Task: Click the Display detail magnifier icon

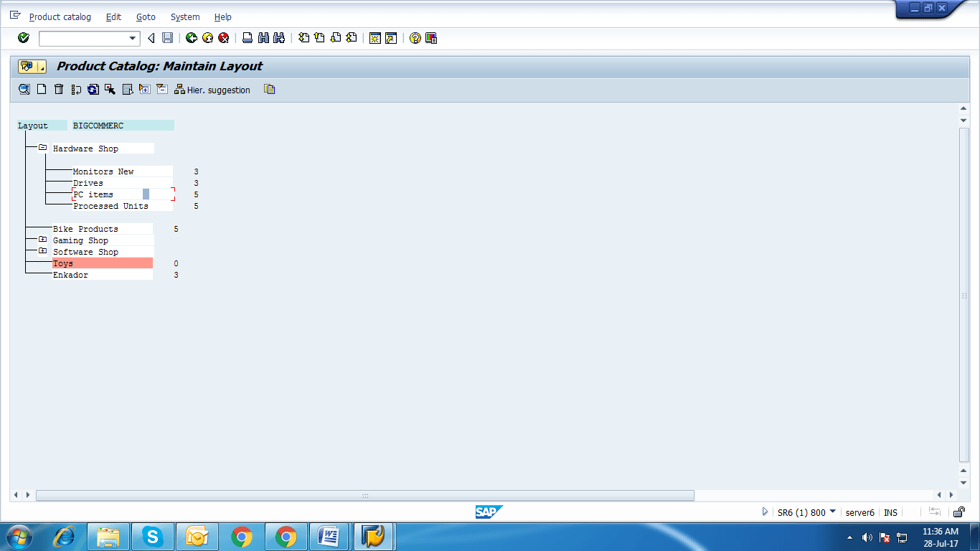Action: point(24,89)
